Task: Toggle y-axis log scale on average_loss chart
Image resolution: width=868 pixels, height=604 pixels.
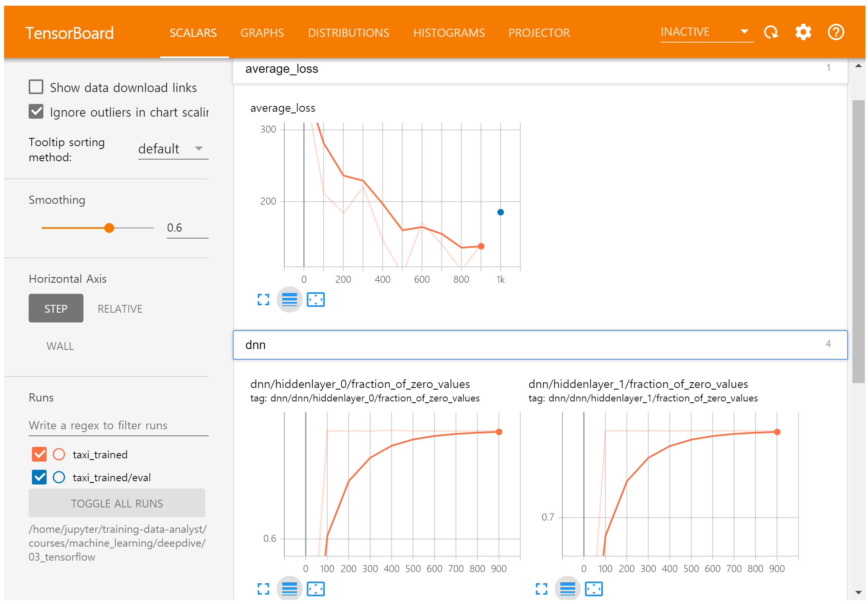Action: (x=289, y=300)
